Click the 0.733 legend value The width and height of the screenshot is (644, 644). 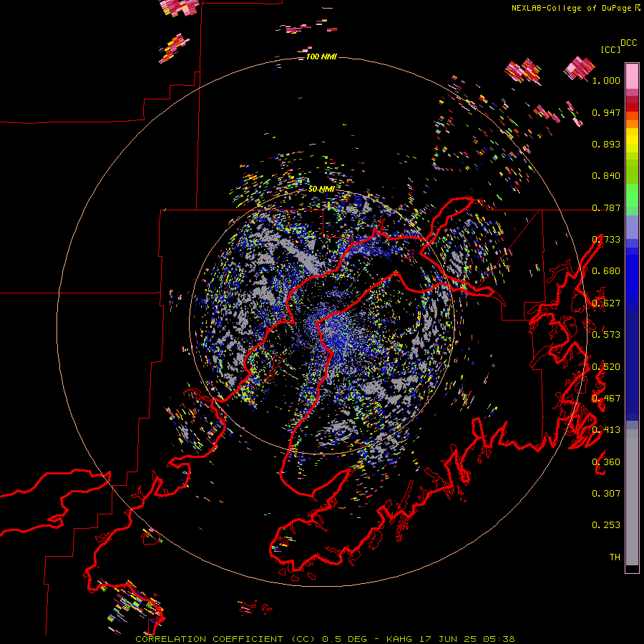pos(606,240)
